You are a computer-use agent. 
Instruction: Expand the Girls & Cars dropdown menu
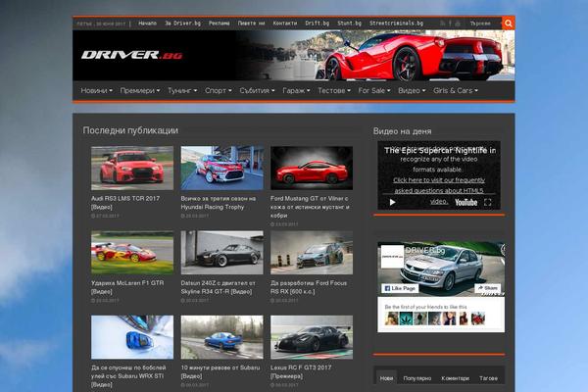pos(456,90)
